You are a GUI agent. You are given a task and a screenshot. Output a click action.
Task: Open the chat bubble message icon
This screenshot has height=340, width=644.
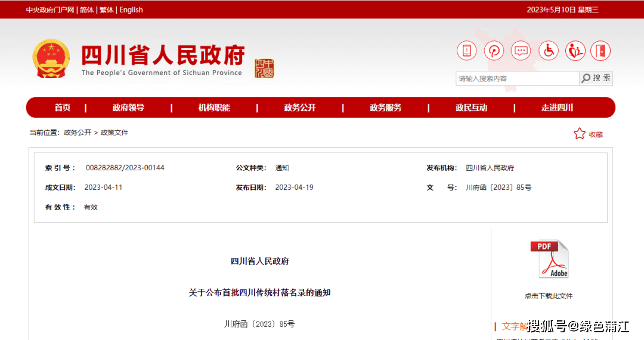[521, 51]
